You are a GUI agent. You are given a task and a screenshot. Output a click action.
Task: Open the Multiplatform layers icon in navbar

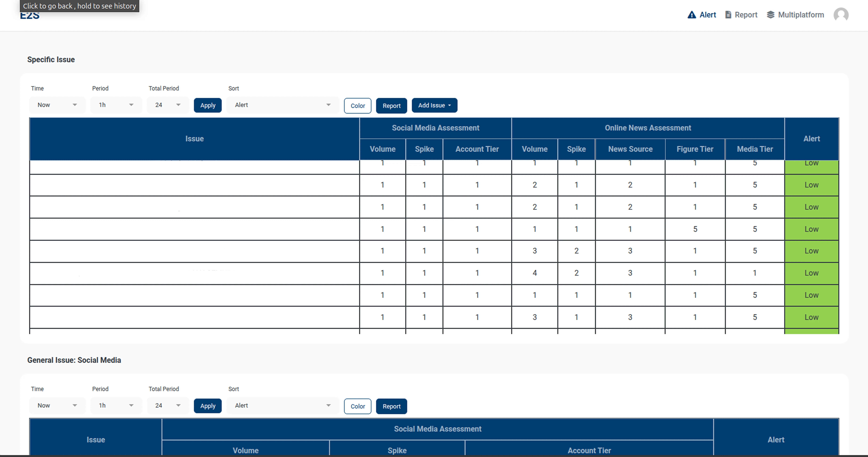pyautogui.click(x=771, y=15)
